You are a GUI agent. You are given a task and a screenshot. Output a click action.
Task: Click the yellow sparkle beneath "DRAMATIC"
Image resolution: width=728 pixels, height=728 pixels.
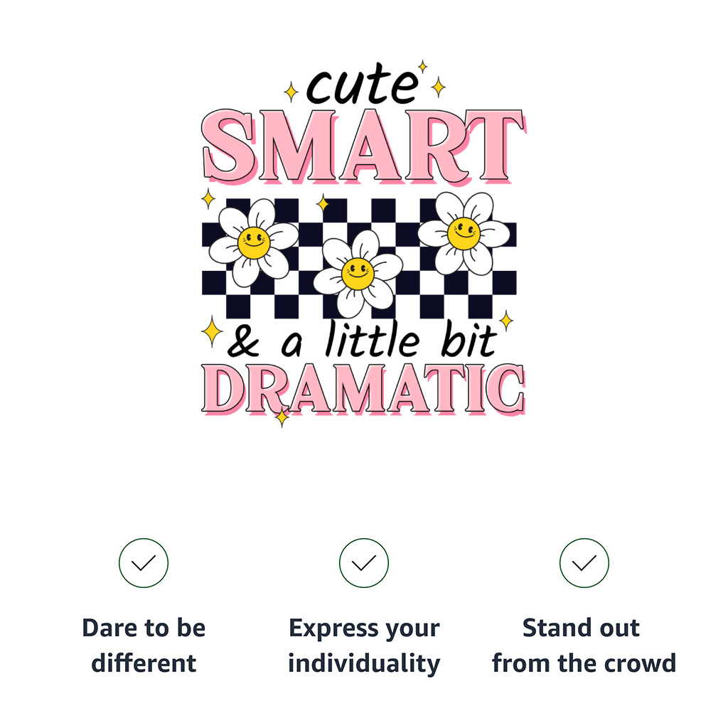[x=282, y=417]
